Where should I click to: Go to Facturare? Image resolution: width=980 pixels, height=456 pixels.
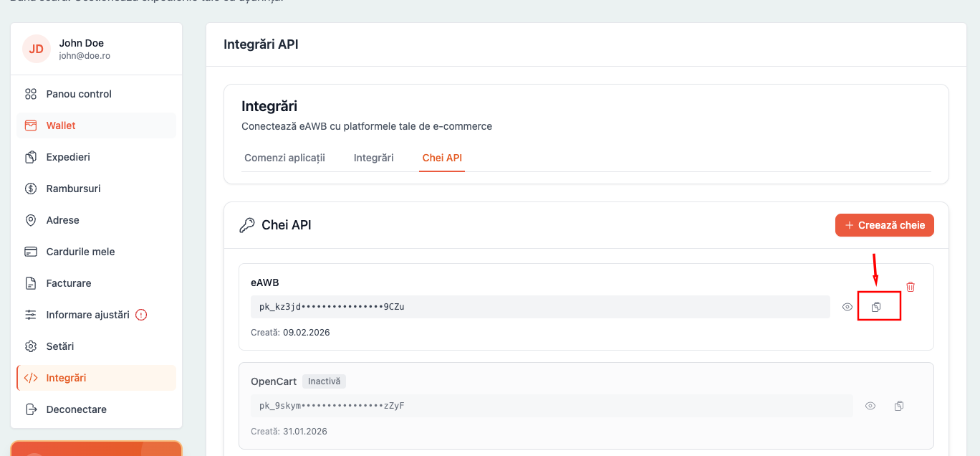point(96,283)
